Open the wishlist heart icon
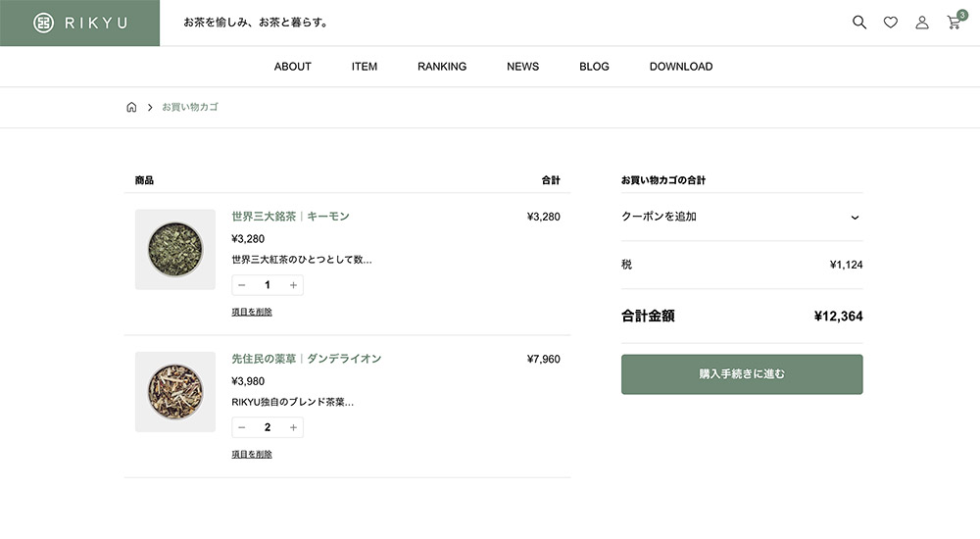This screenshot has height=539, width=980. click(x=890, y=23)
